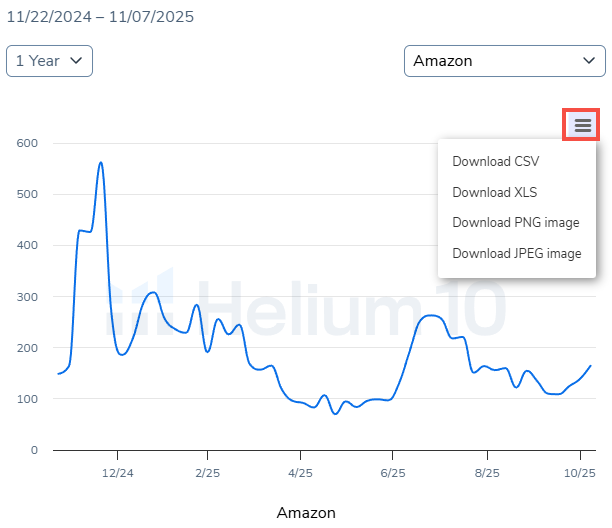Image resolution: width=612 pixels, height=528 pixels.
Task: Click the 4/25 x-axis label
Action: (x=299, y=472)
